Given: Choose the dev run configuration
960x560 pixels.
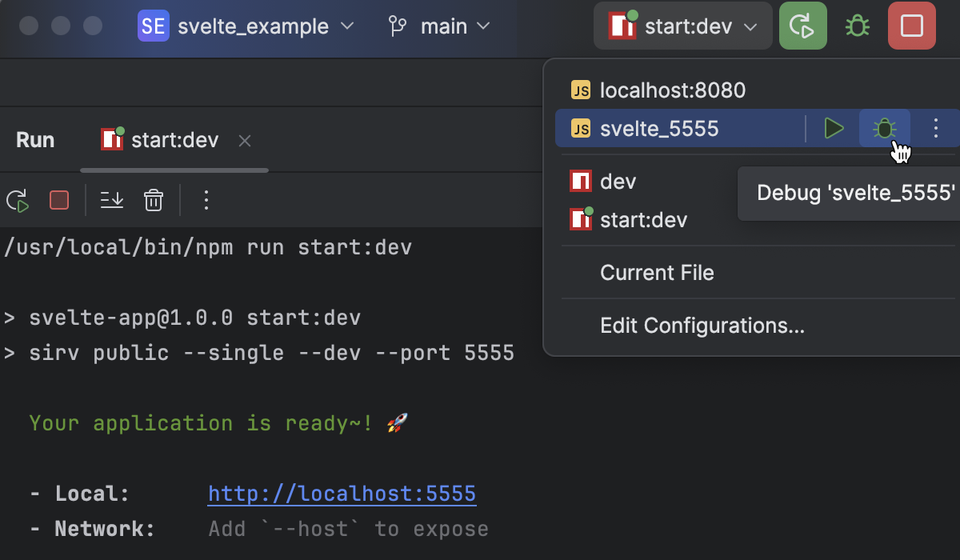Looking at the screenshot, I should click(618, 181).
